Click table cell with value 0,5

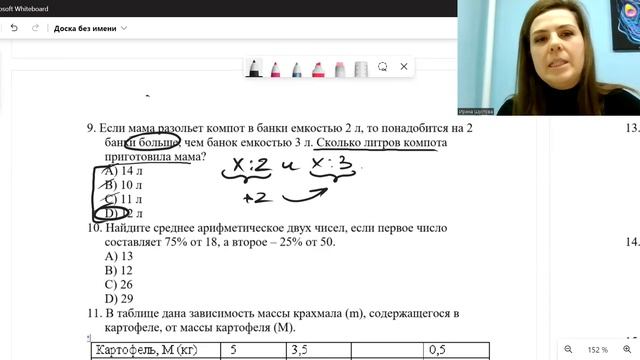click(x=456, y=351)
